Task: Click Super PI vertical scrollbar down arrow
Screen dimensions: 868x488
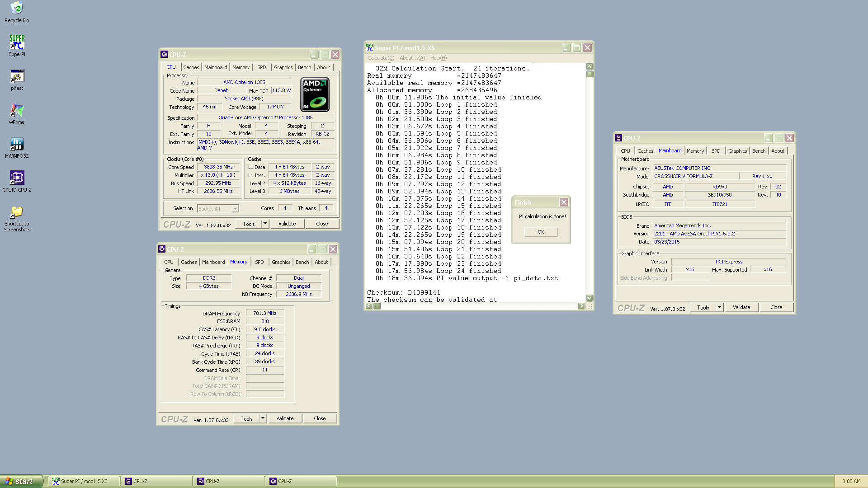Action: (590, 298)
